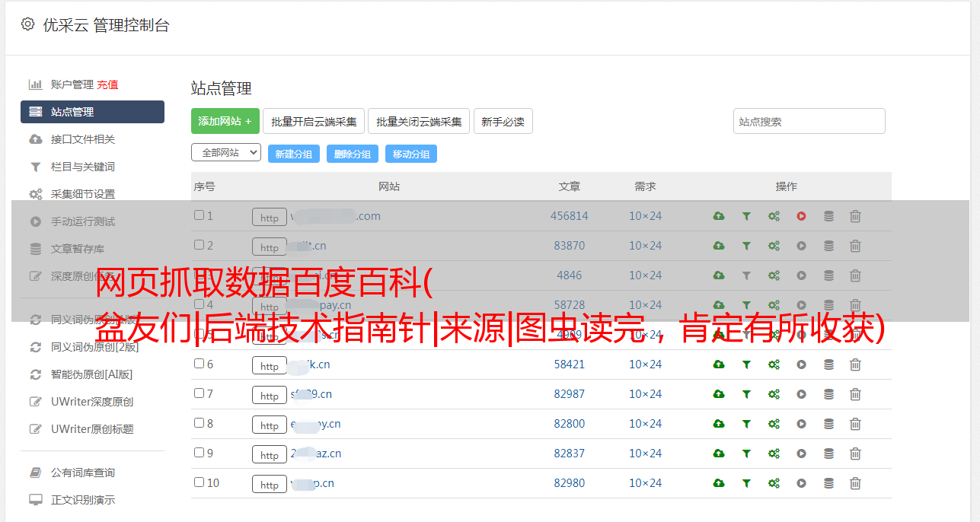Click cloud upload icon in row 9
Screen dimensions: 980x522
click(x=719, y=454)
